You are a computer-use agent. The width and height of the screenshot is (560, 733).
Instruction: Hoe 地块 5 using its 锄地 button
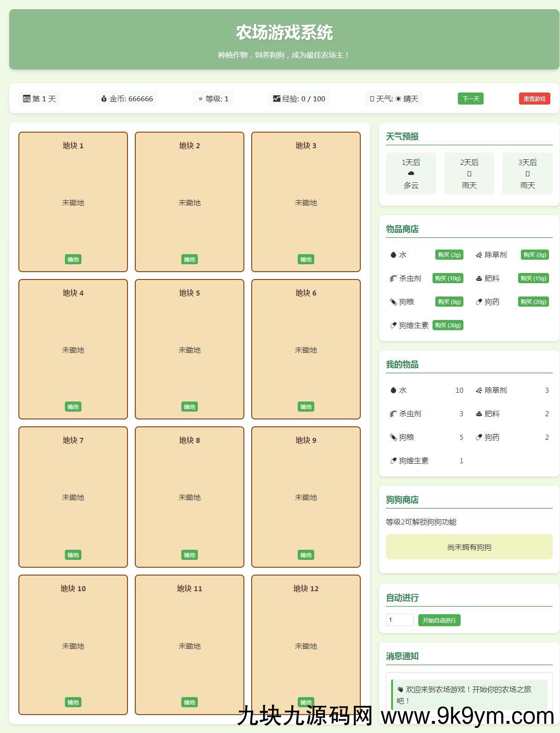[x=190, y=407]
